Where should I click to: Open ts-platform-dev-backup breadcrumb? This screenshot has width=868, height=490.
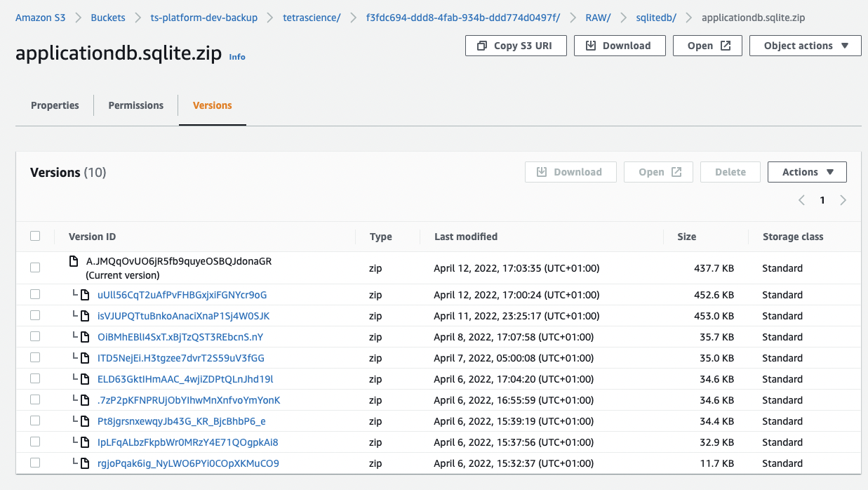(204, 18)
